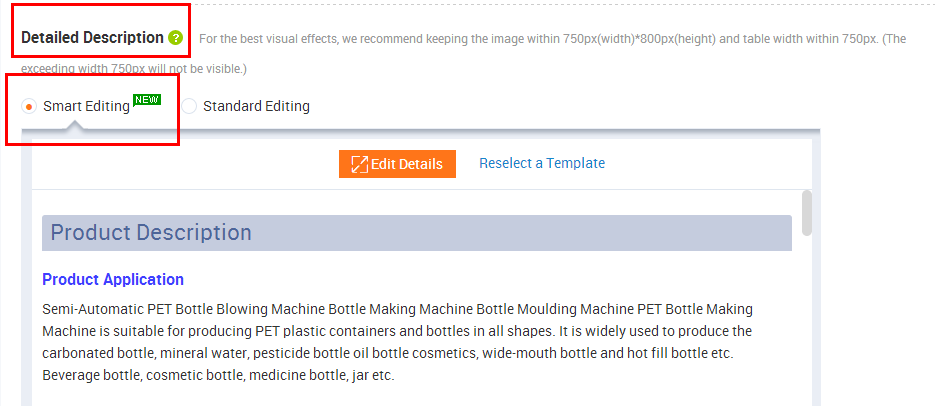Click the green NEW badge
Viewport: 935px width, 406px height.
[147, 100]
